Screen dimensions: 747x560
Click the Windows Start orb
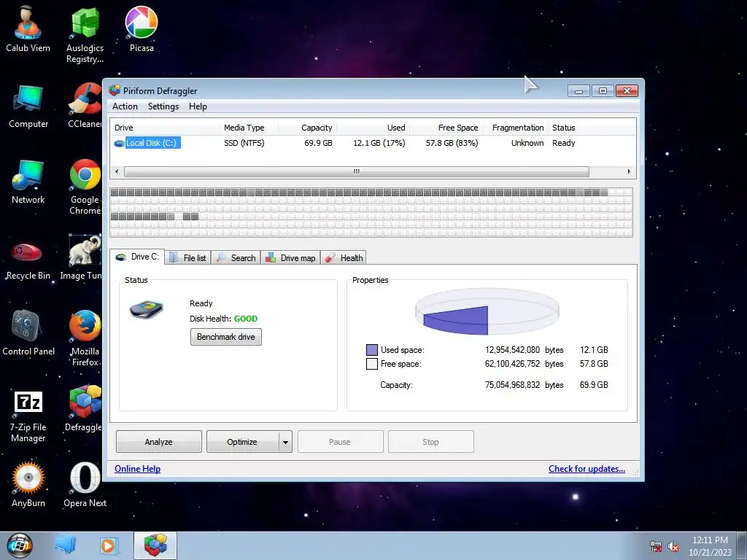click(x=20, y=545)
